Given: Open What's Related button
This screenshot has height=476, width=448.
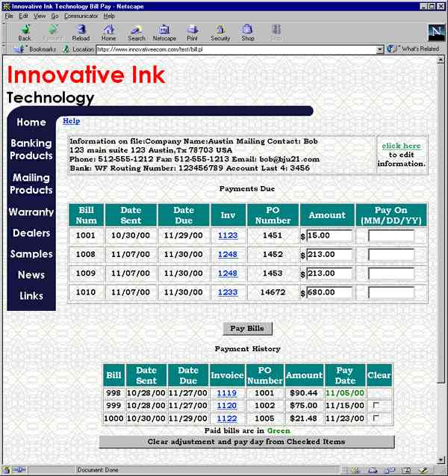Looking at the screenshot, I should click(413, 49).
